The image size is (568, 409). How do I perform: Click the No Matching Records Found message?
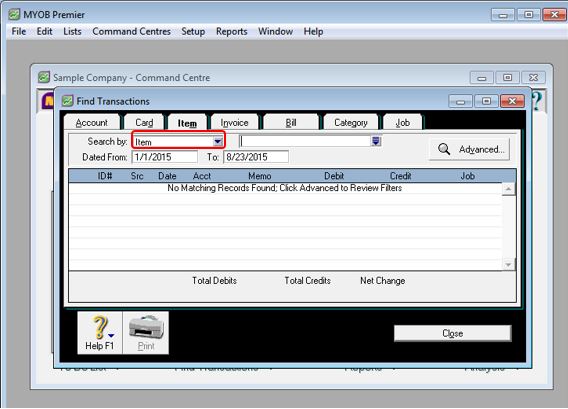coord(284,188)
